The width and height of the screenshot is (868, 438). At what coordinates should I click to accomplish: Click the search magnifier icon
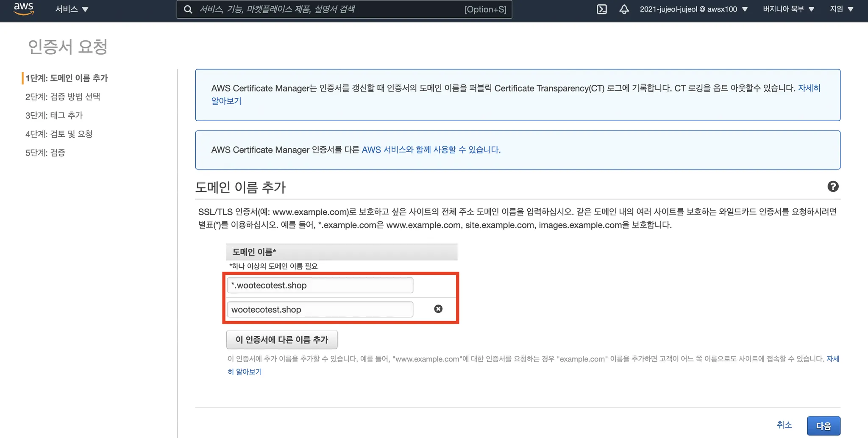click(188, 9)
